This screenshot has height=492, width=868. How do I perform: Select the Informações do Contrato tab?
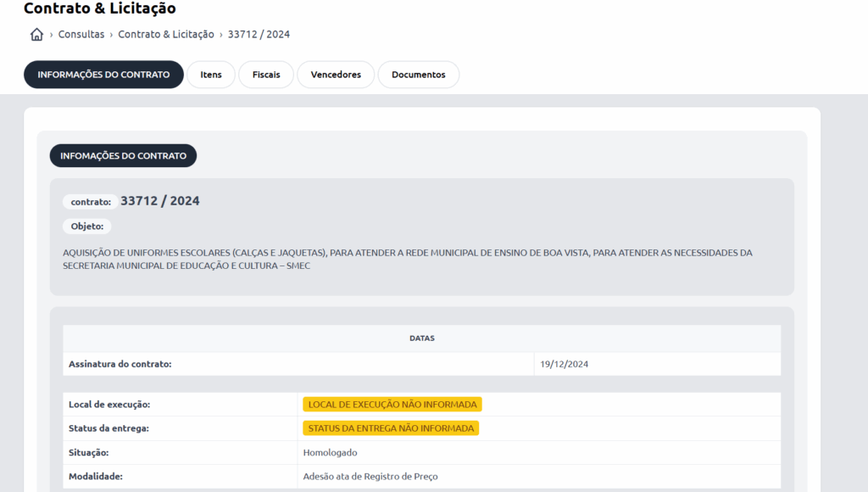pos(103,75)
